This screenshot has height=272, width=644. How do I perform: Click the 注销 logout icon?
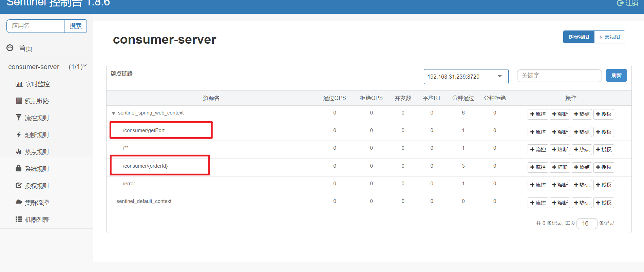coord(620,3)
